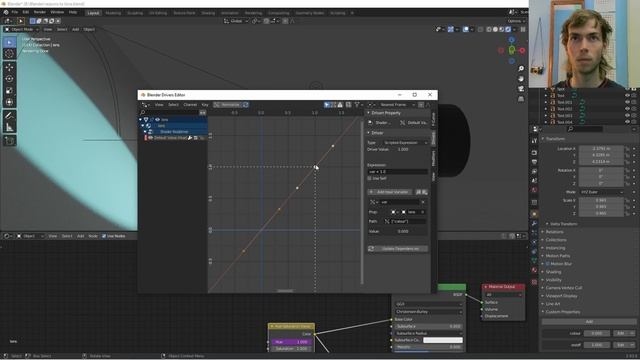
Task: Select the Scale tool in viewport toolbar
Action: click(x=9, y=91)
